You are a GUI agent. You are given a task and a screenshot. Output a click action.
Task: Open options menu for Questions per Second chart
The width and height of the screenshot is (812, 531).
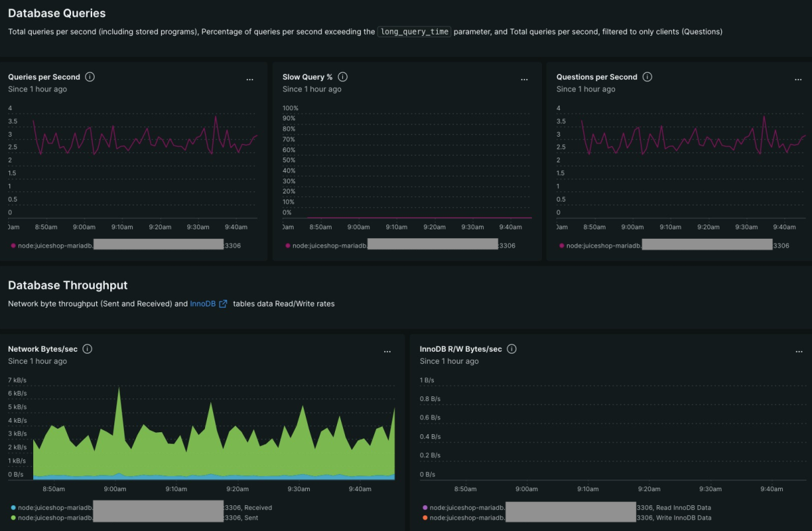(x=798, y=80)
